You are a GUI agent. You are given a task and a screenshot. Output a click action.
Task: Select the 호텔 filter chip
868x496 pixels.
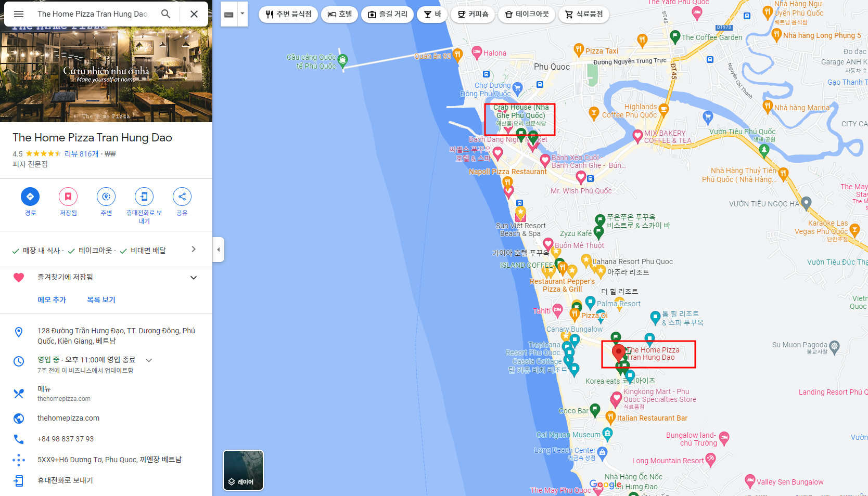tap(340, 14)
